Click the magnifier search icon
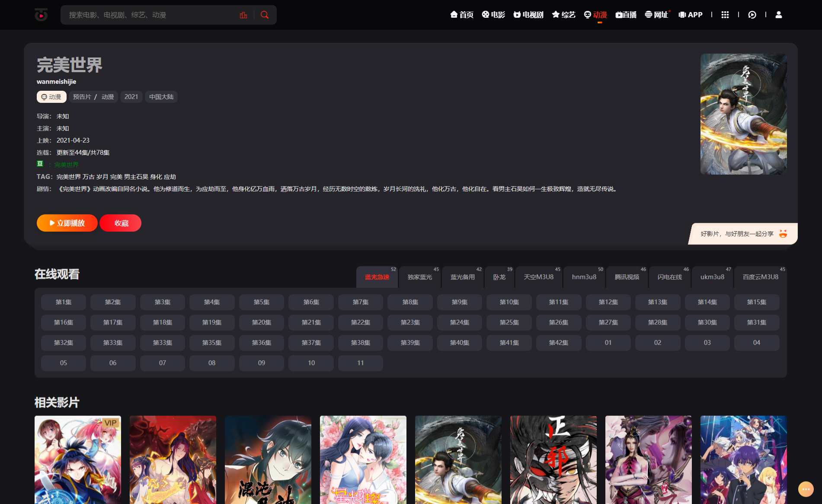This screenshot has height=504, width=822. pyautogui.click(x=265, y=15)
